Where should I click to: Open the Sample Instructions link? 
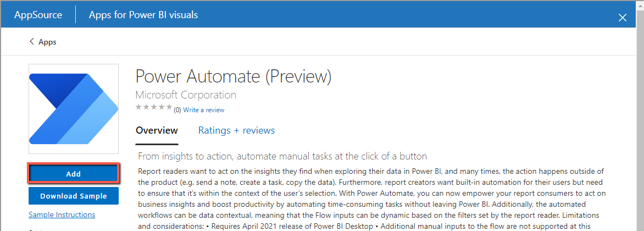(62, 215)
